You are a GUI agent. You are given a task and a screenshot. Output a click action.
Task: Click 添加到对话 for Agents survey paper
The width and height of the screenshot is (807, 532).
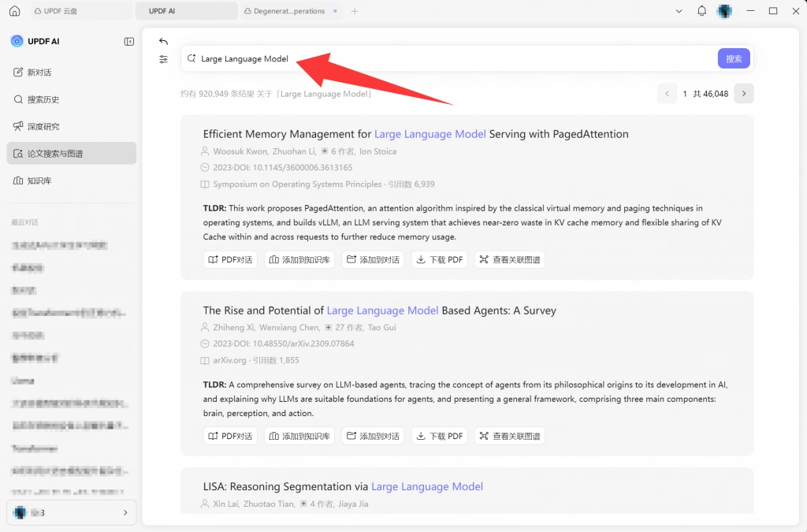tap(373, 436)
